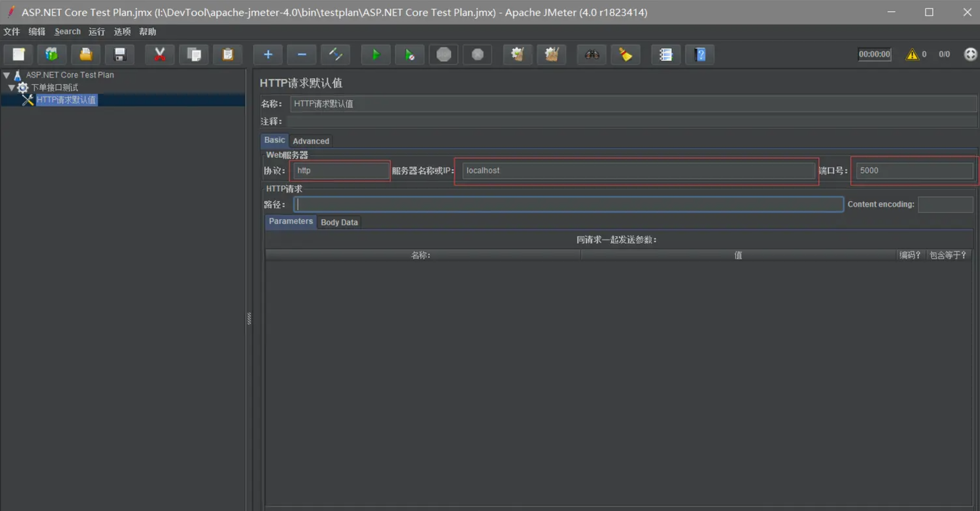
Task: Click the Open file icon
Action: [85, 54]
